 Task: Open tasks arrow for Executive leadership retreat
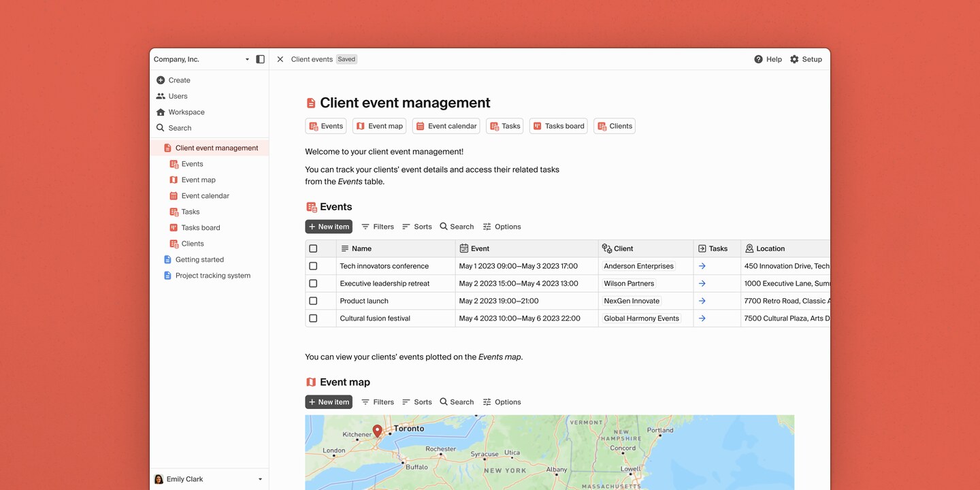click(702, 283)
